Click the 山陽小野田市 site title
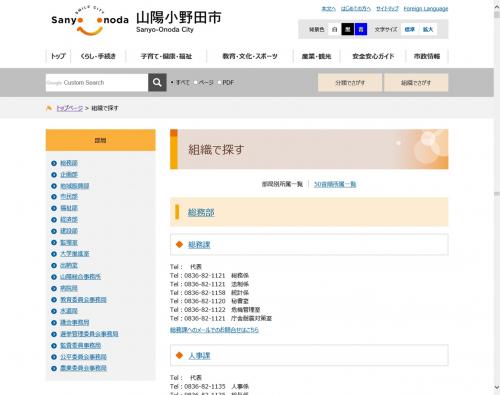Screen dimensions: 500x395 pos(179,18)
